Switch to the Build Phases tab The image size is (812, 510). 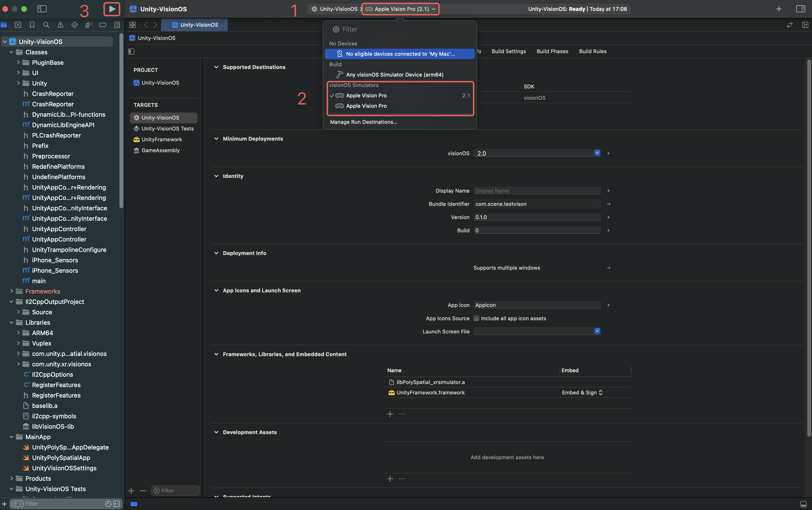(552, 51)
